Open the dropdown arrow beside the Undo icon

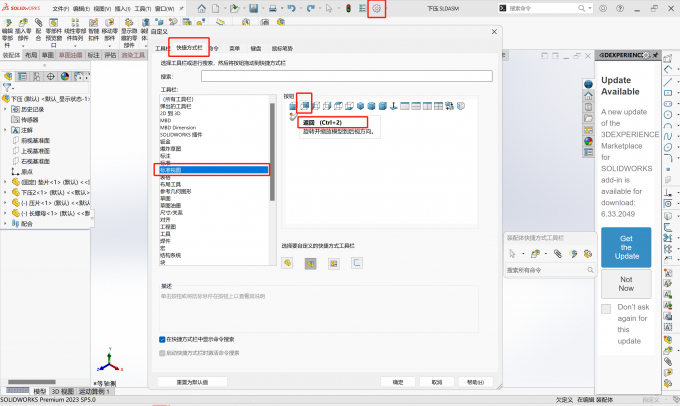pos(300,9)
